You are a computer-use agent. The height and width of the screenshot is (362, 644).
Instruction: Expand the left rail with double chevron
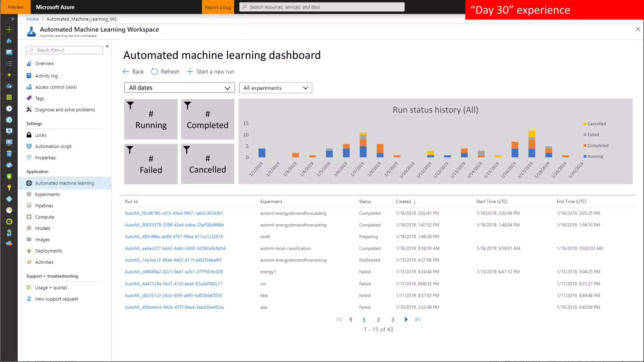[x=13, y=19]
